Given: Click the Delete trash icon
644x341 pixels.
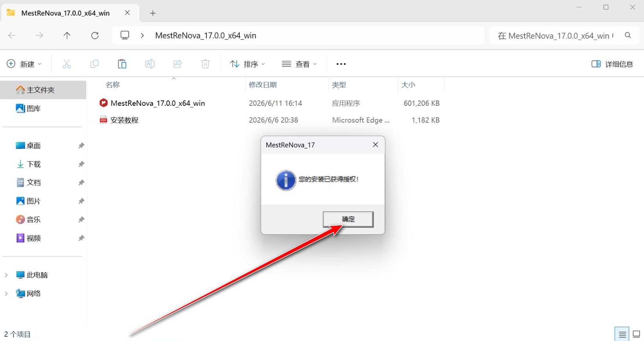Looking at the screenshot, I should point(205,64).
